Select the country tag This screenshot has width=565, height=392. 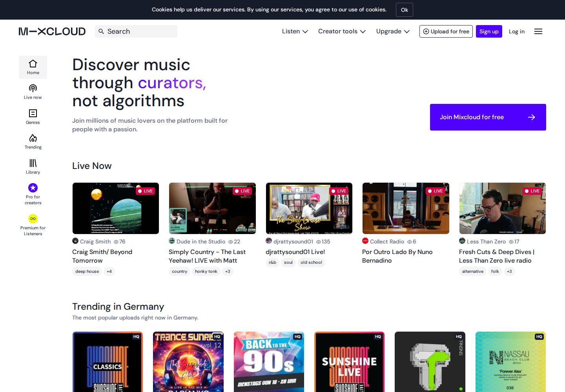[x=179, y=271]
